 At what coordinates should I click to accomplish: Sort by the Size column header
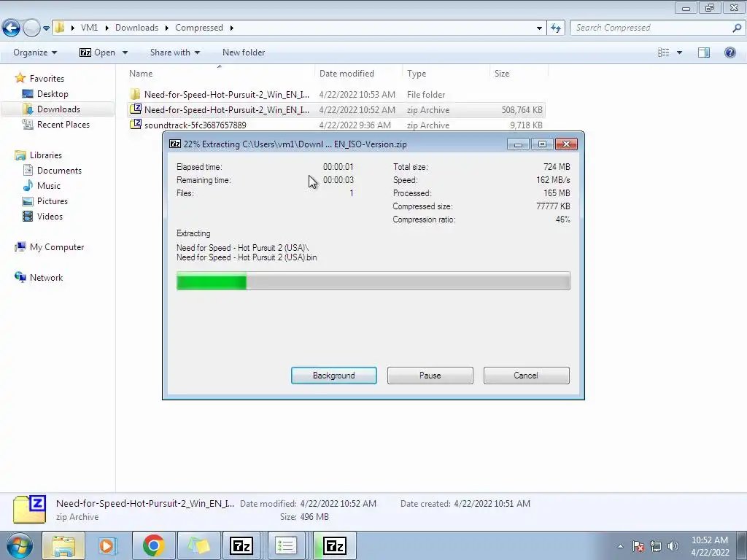(519, 74)
